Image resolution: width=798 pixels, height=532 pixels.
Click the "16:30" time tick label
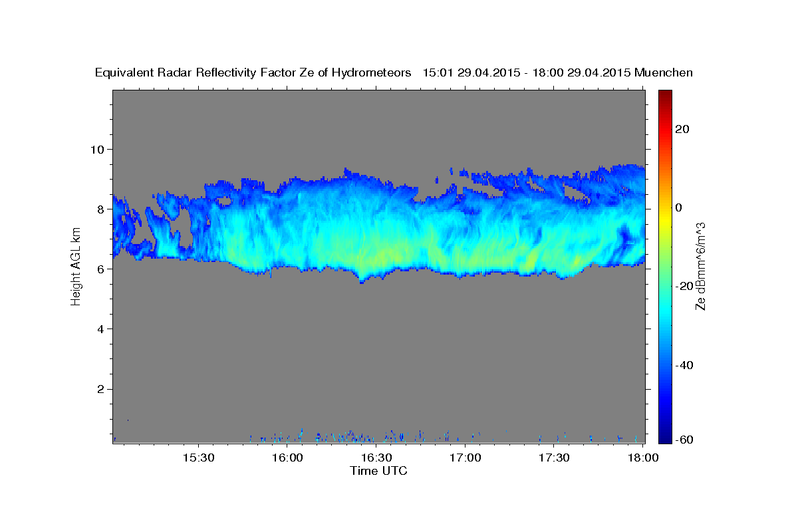pyautogui.click(x=376, y=458)
